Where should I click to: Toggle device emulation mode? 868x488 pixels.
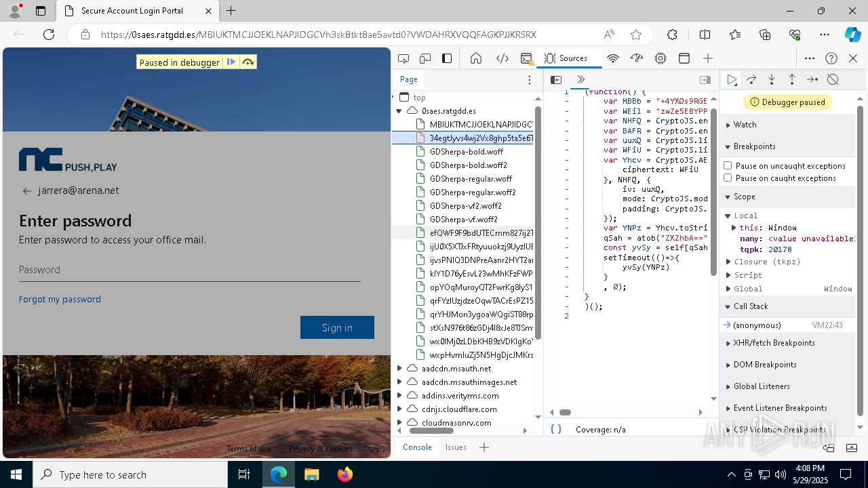coord(425,58)
